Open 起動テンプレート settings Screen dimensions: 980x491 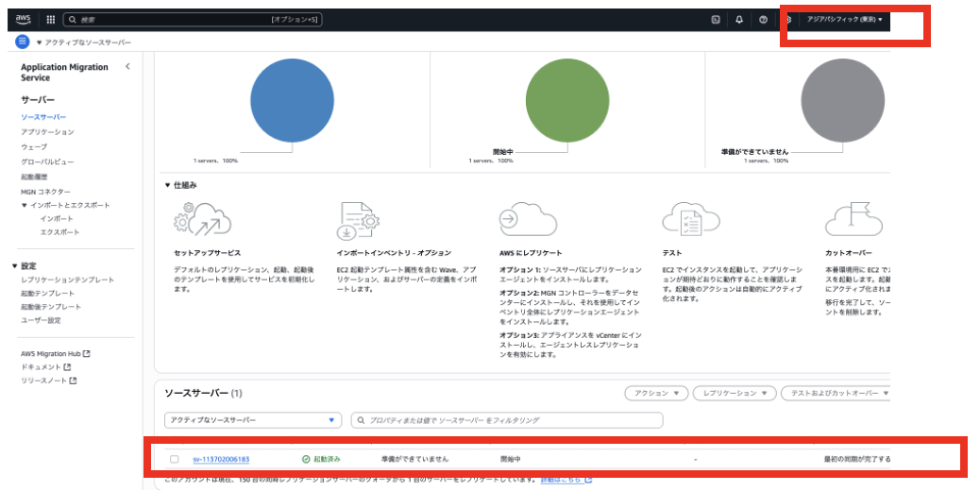point(47,293)
